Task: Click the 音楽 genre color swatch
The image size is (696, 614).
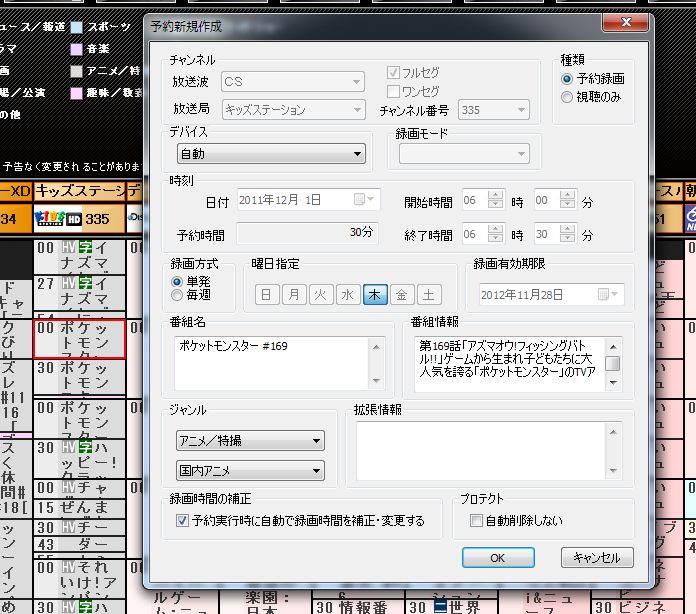Action: point(76,49)
